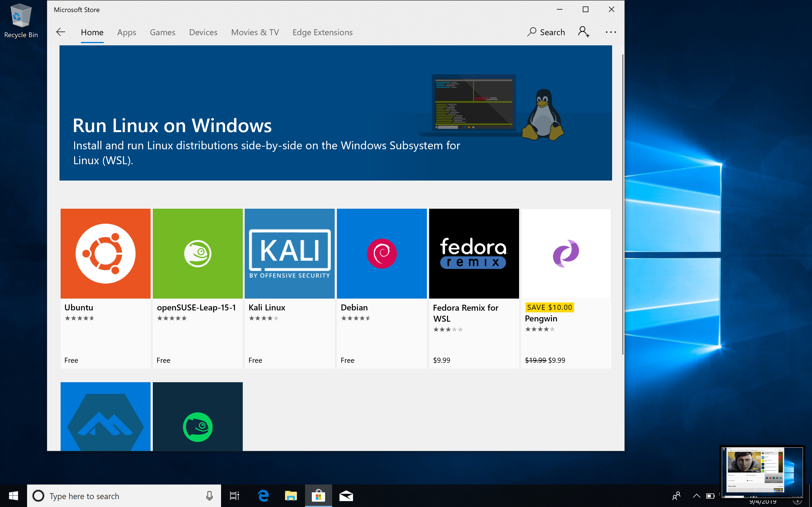
Task: Open the Ubuntu app tile
Action: click(x=105, y=254)
